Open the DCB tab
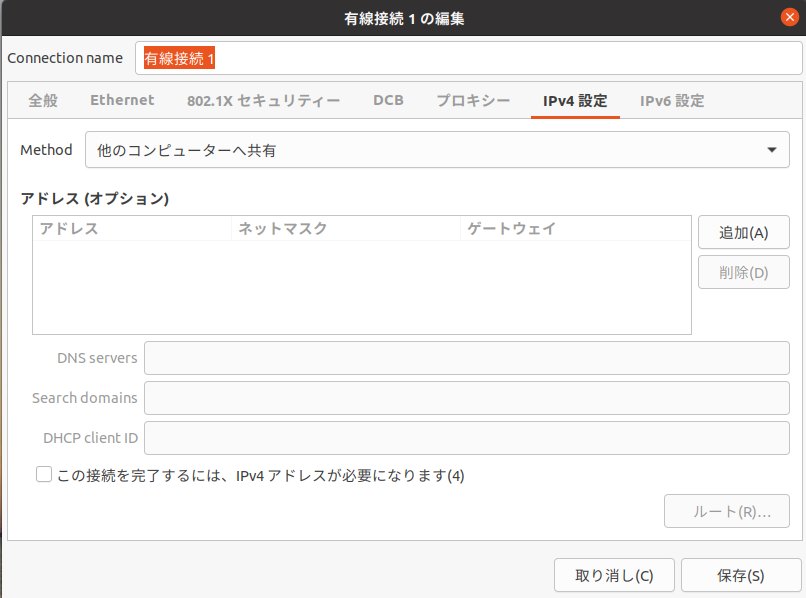This screenshot has width=806, height=598. (x=388, y=100)
